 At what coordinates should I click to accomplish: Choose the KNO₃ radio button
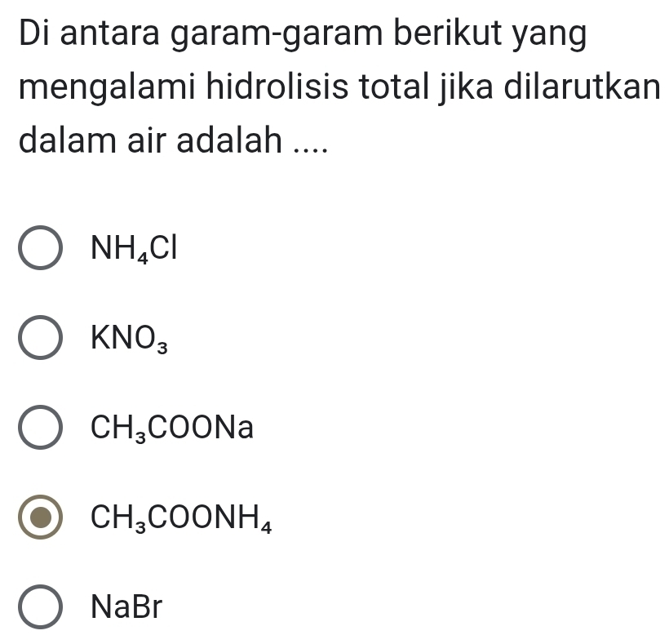(40, 340)
